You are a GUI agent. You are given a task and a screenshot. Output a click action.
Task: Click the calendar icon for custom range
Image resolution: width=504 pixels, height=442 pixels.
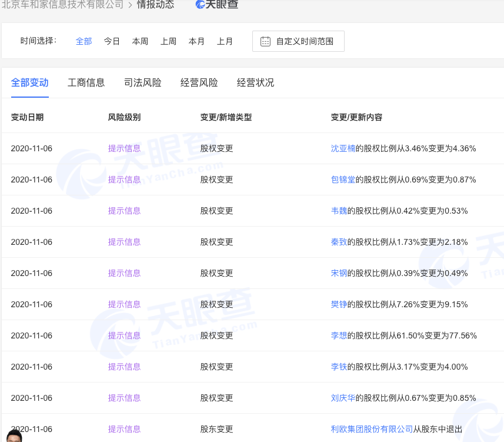265,41
